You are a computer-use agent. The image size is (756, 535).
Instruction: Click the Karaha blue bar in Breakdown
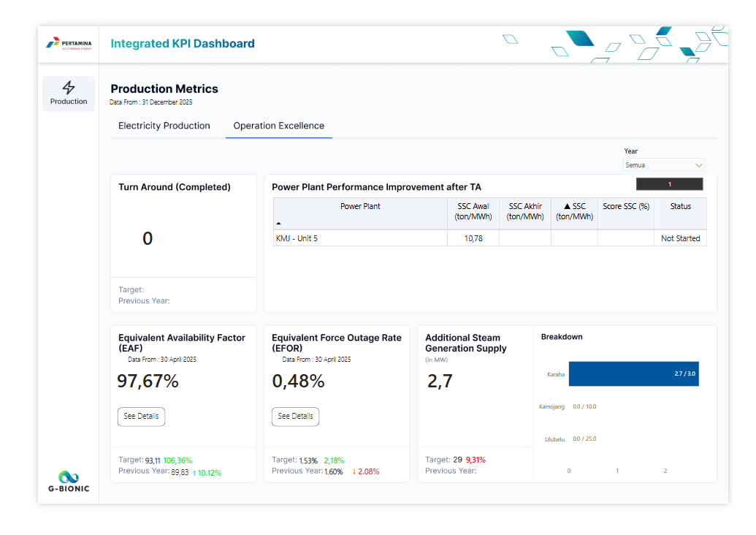(633, 373)
